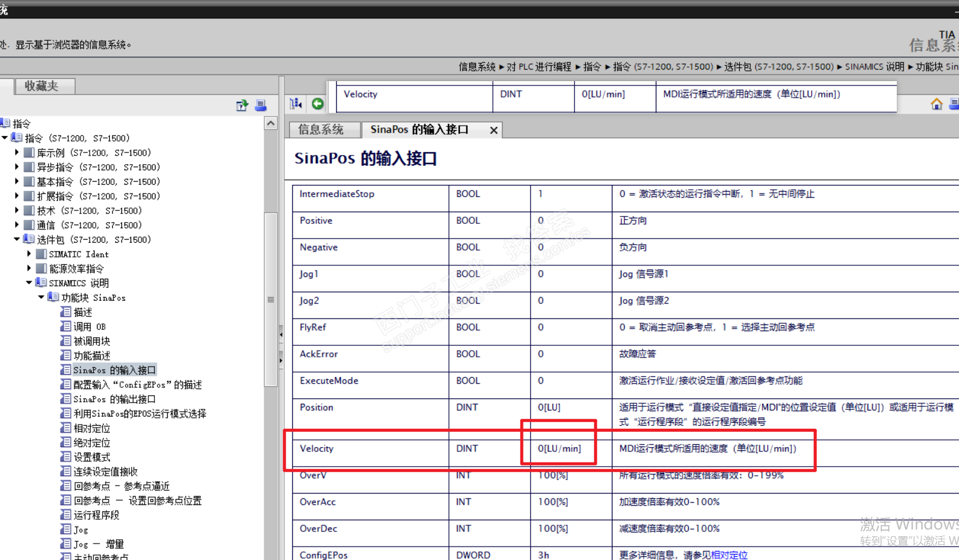Image resolution: width=959 pixels, height=560 pixels.
Task: Click the DWORD type cell for ConfigEPos
Action: (x=489, y=553)
